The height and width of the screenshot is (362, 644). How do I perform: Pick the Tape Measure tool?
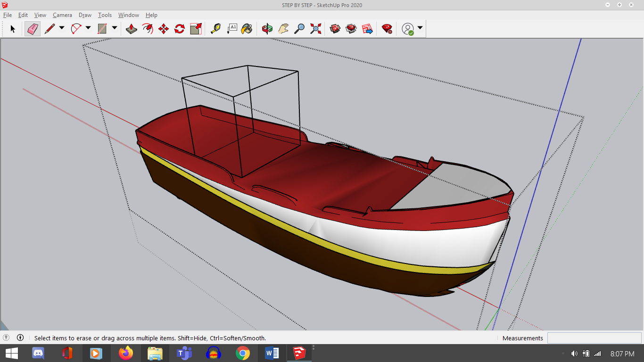(x=215, y=29)
